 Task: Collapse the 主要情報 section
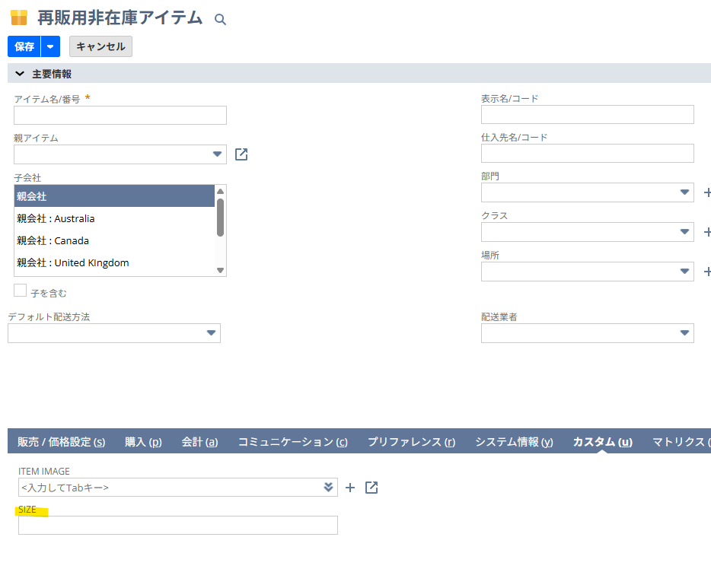click(x=20, y=74)
